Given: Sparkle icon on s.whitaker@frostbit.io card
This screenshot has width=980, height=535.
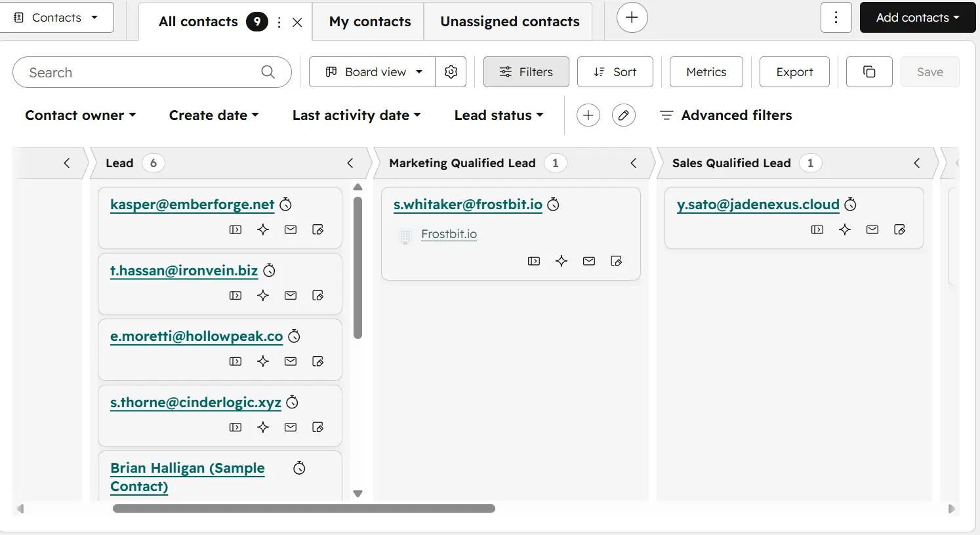Looking at the screenshot, I should pyautogui.click(x=561, y=261).
